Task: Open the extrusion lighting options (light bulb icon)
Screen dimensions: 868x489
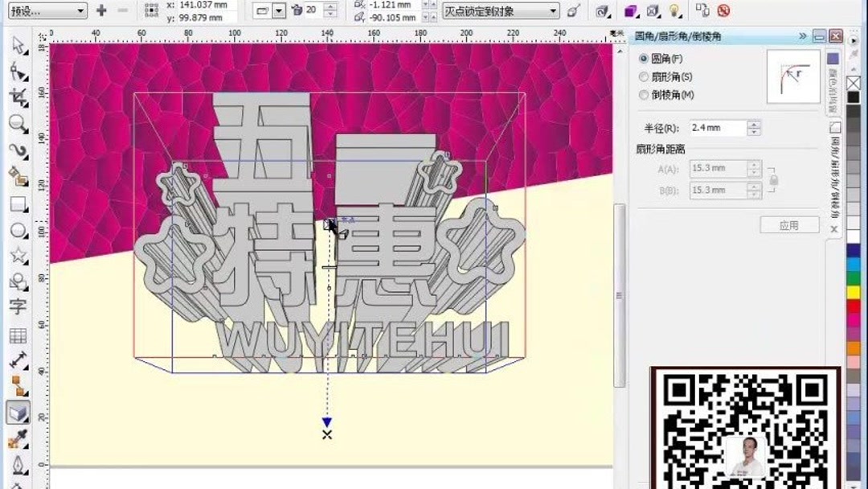Action: point(675,10)
